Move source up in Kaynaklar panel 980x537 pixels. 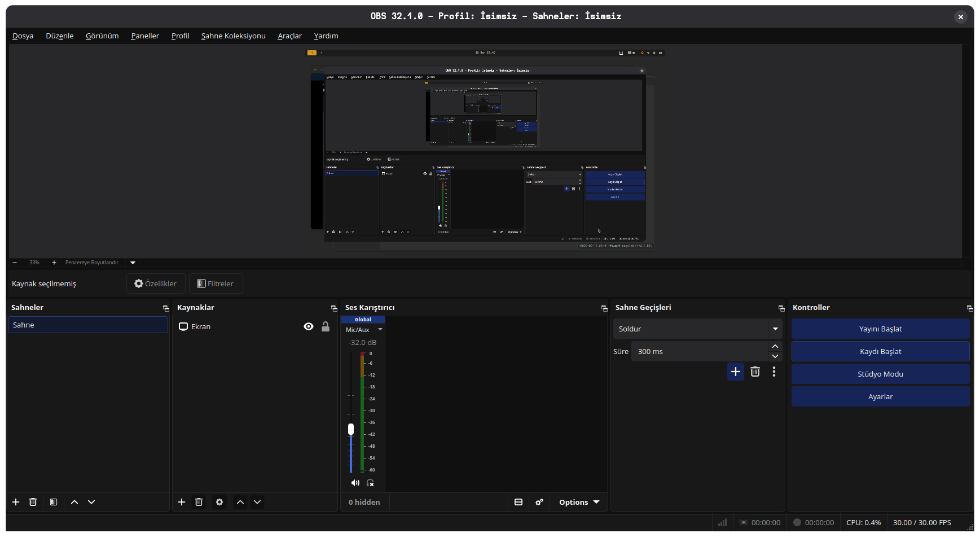tap(240, 502)
